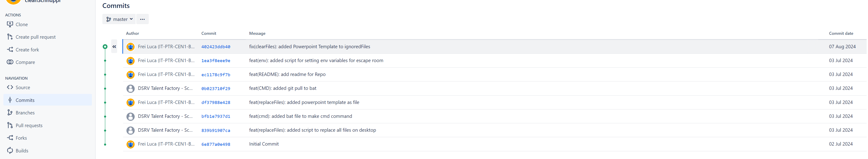Click the Commit date column header
The image size is (868, 159).
841,33
